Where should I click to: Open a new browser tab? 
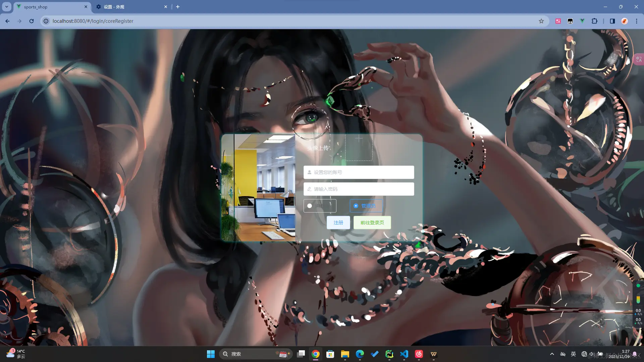pyautogui.click(x=178, y=7)
